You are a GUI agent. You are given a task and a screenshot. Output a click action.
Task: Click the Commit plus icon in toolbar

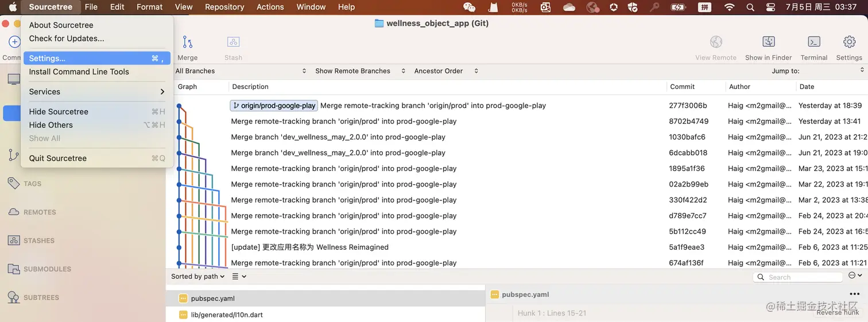pos(14,42)
